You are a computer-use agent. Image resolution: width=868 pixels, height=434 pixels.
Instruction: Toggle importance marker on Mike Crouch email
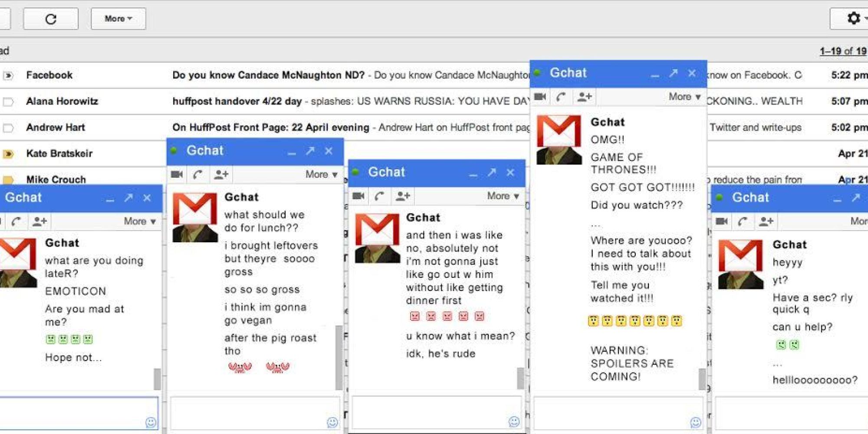8,179
